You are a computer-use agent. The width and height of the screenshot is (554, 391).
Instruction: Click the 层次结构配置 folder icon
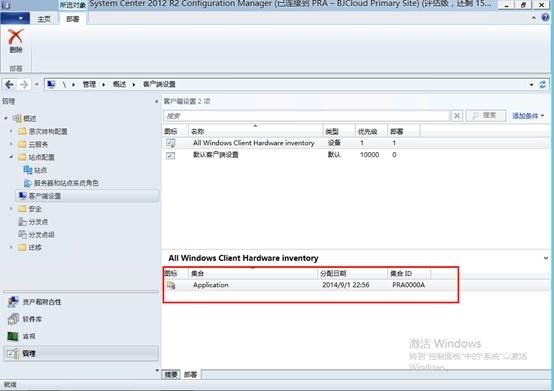(x=22, y=131)
